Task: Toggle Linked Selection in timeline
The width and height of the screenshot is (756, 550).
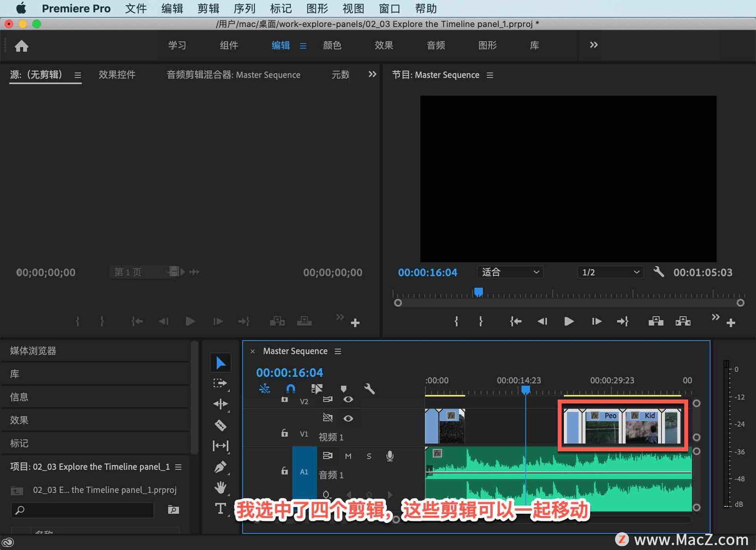Action: pos(317,389)
